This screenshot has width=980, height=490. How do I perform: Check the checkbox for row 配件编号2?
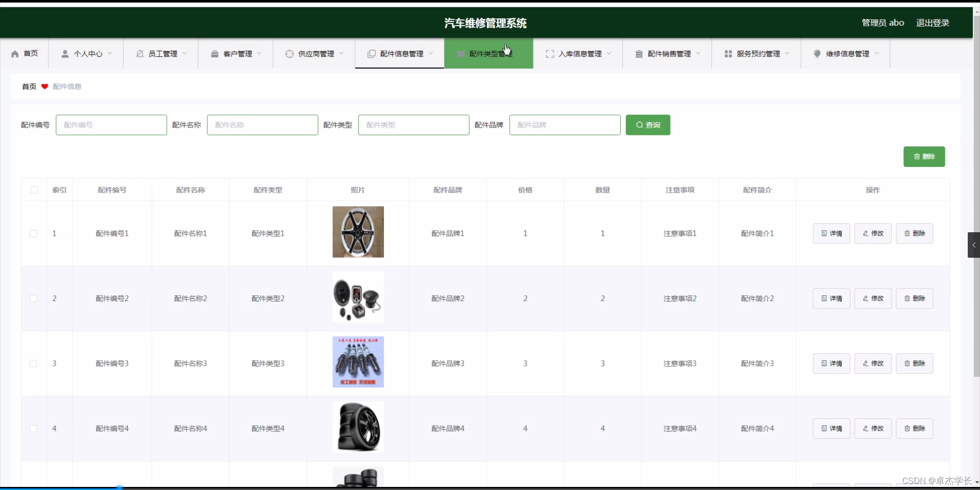point(33,299)
